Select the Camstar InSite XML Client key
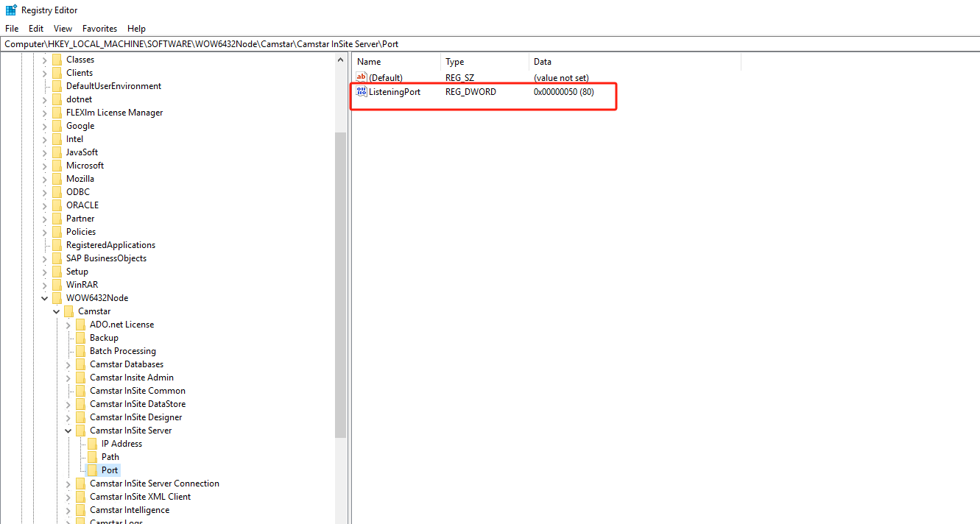The image size is (980, 524). (x=141, y=497)
